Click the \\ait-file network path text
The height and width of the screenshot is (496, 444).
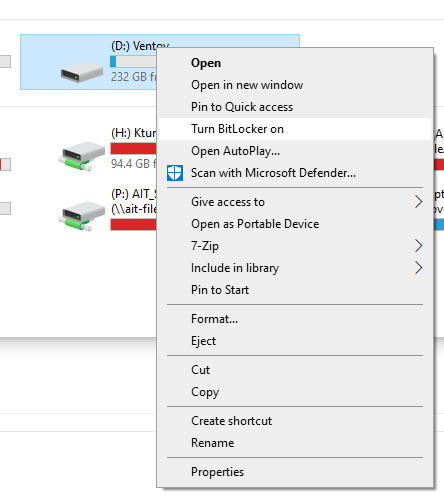click(x=134, y=209)
